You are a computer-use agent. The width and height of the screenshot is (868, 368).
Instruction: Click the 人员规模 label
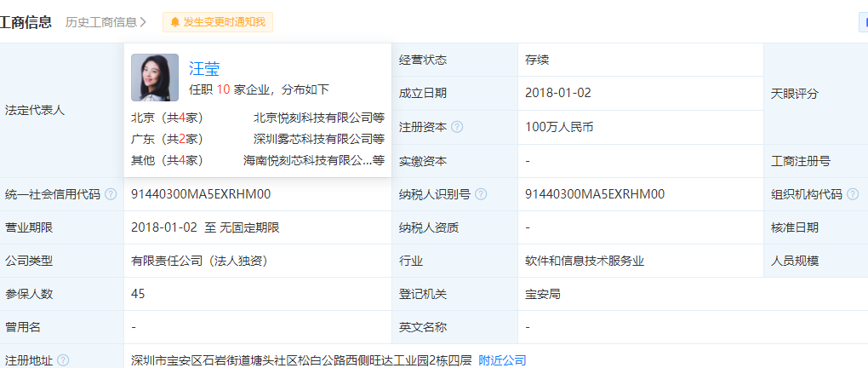794,261
